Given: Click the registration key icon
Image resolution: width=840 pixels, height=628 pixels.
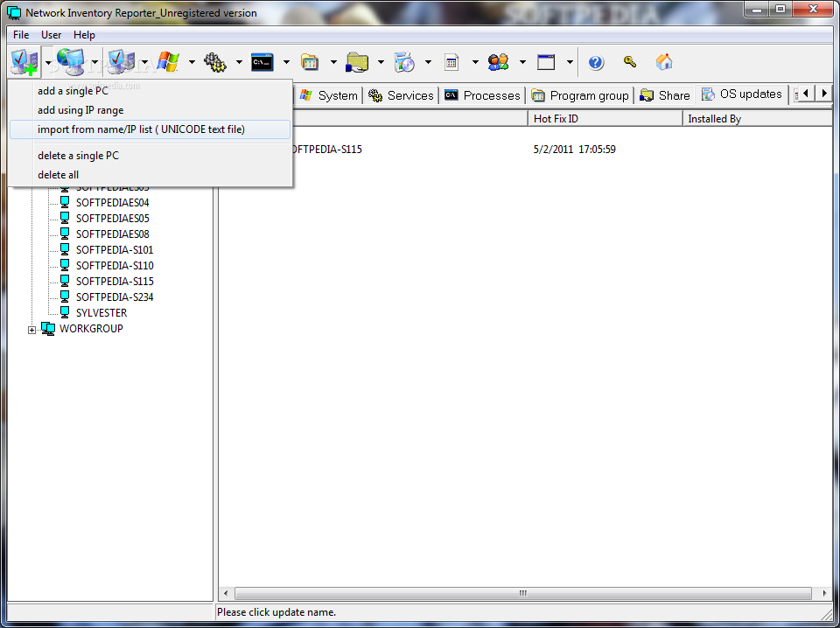Looking at the screenshot, I should 629,61.
